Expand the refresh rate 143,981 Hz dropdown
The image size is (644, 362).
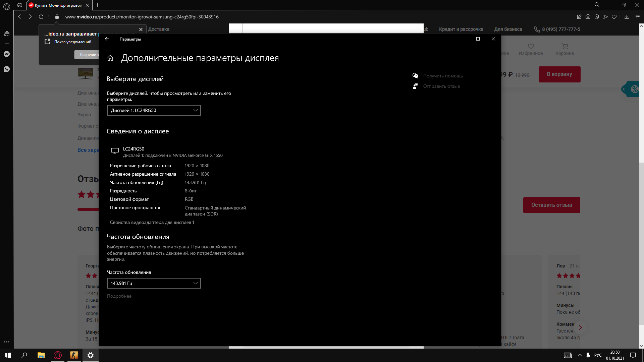154,283
